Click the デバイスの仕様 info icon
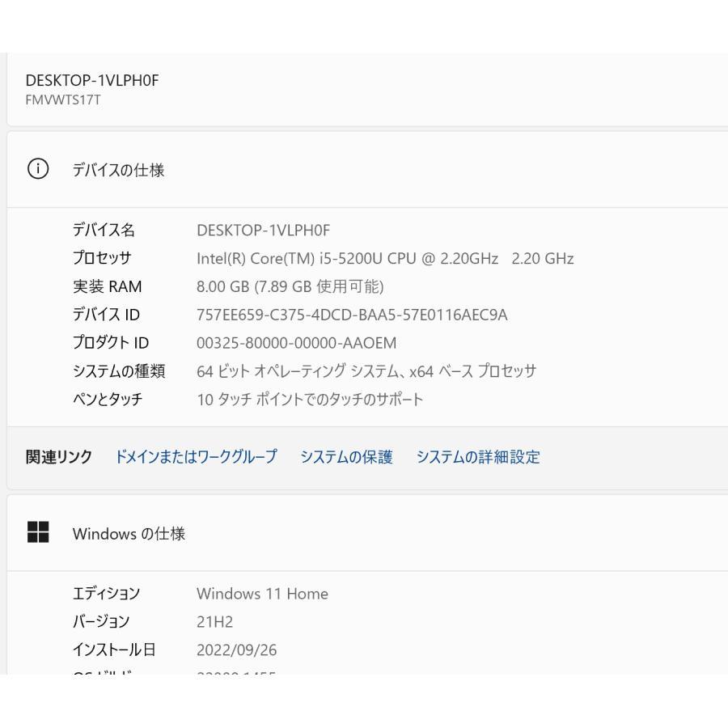This screenshot has width=728, height=728. pos(38,169)
